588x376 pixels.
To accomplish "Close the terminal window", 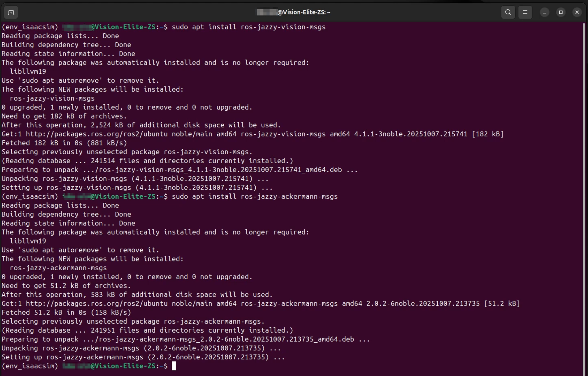I will point(577,12).
